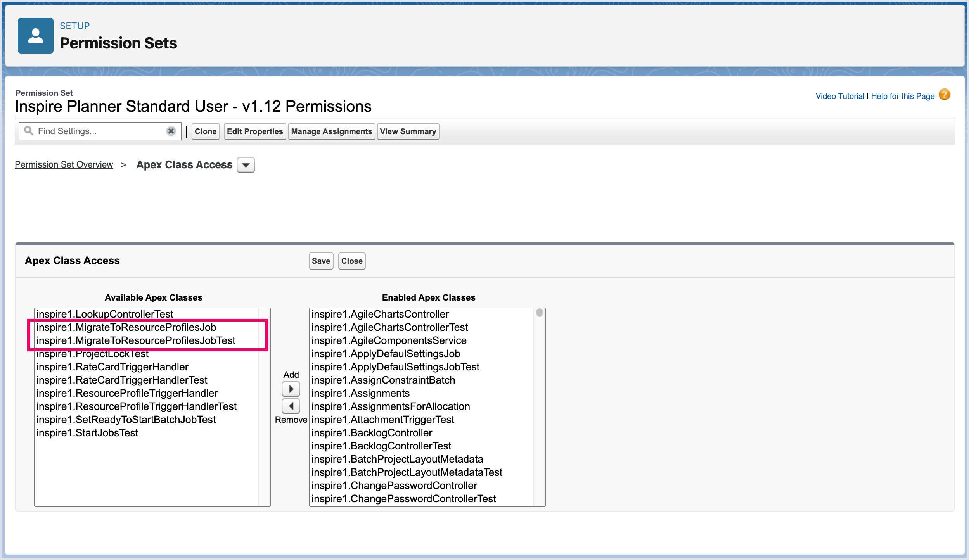Click the Close button beside Save
Image resolution: width=969 pixels, height=560 pixels.
(x=352, y=261)
